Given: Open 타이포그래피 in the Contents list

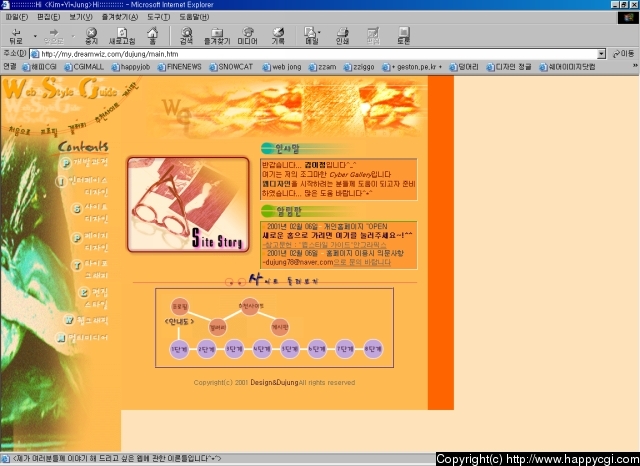Looking at the screenshot, I should tap(90, 269).
